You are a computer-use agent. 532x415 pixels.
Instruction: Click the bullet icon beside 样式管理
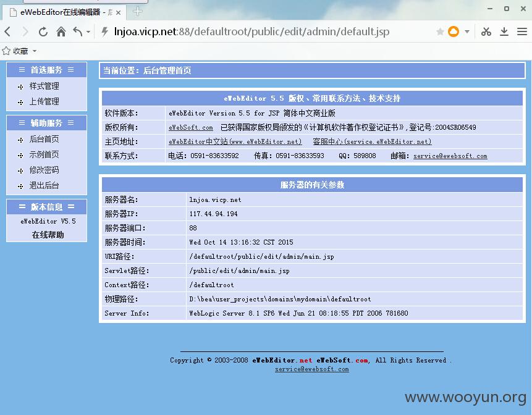tap(20, 87)
